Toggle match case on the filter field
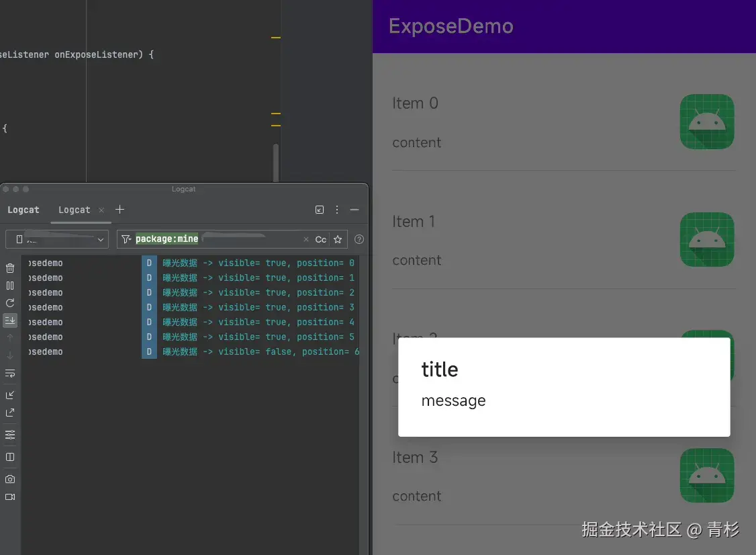The image size is (756, 555). (320, 239)
